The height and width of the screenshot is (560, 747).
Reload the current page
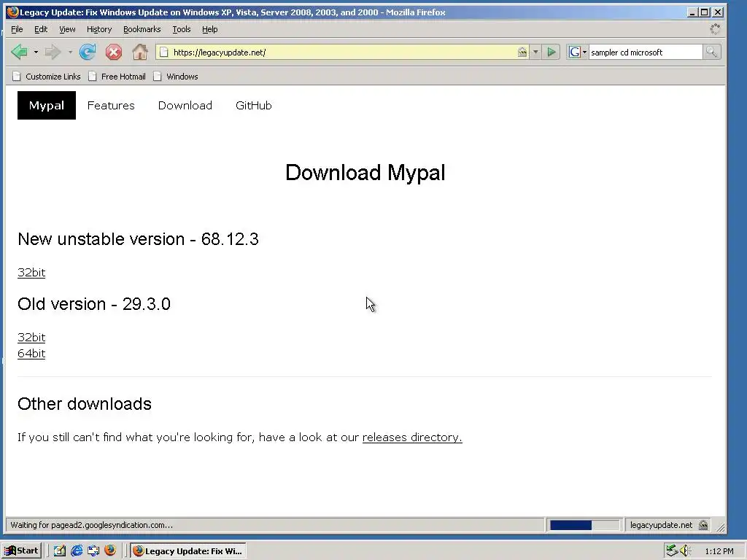(88, 52)
